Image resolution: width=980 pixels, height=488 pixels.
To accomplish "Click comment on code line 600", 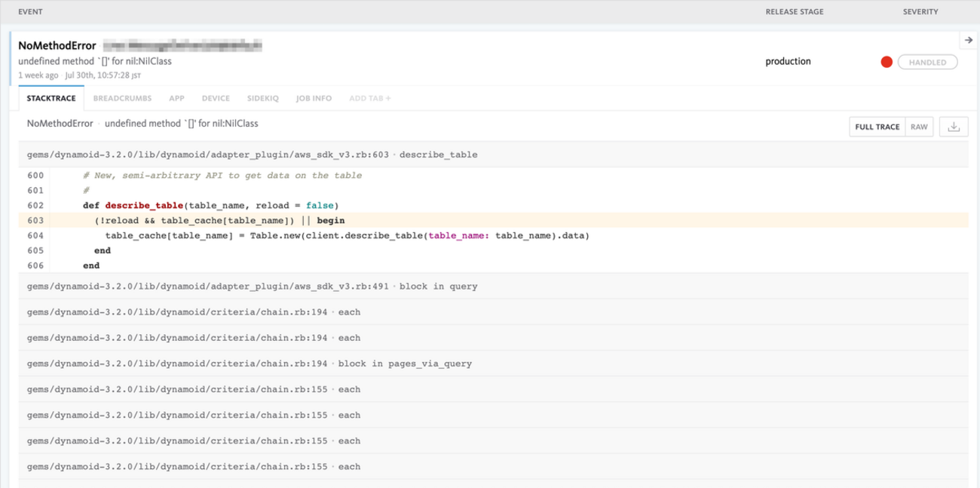I will 222,175.
